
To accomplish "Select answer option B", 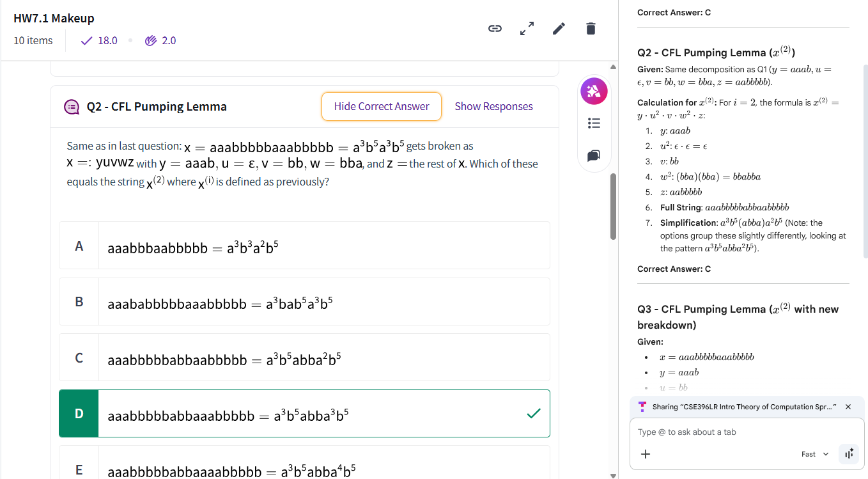I will 304,302.
